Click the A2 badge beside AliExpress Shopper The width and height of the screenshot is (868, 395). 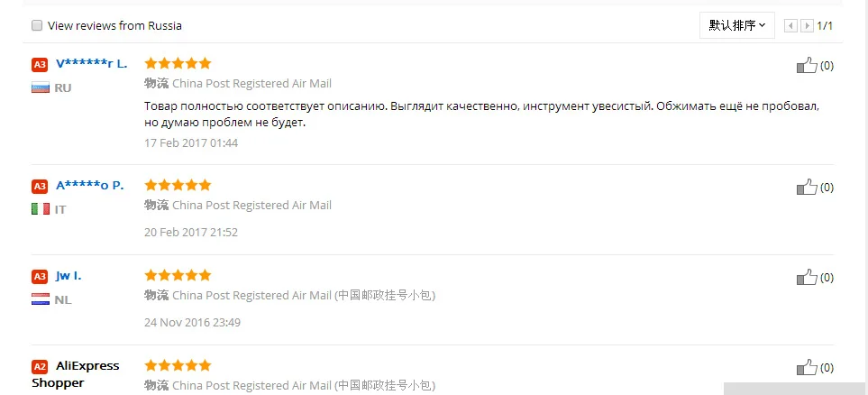click(x=40, y=367)
